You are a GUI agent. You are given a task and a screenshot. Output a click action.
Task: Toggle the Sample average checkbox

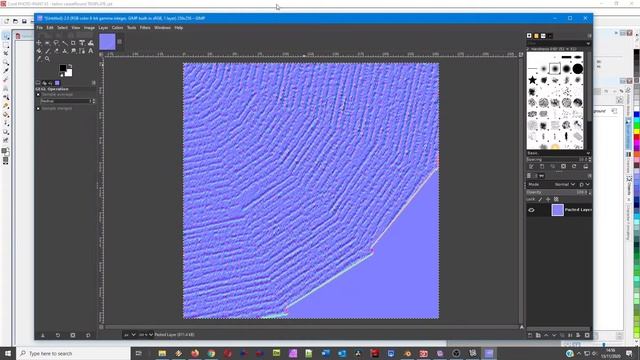coord(39,95)
